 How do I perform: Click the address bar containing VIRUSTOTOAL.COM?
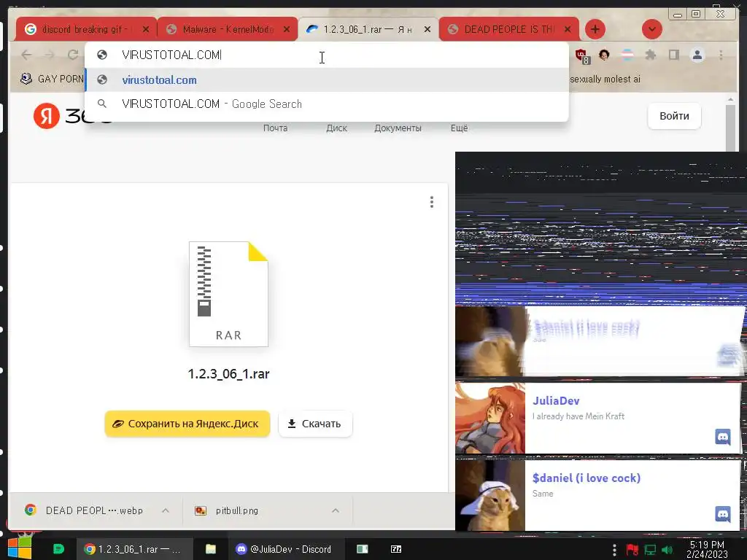[x=326, y=55]
